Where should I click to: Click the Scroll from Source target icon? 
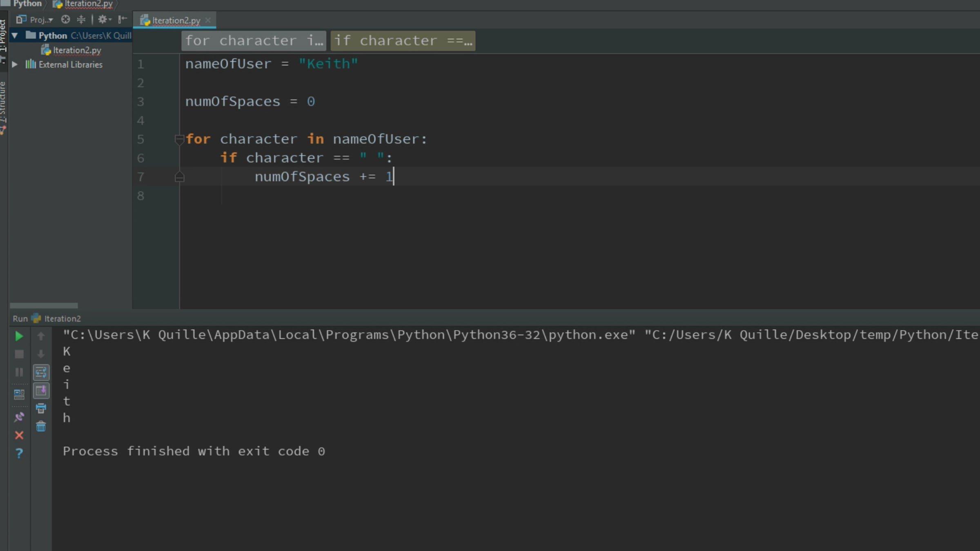tap(65, 19)
